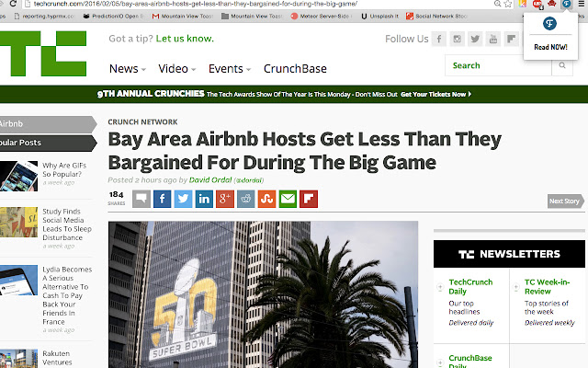Image resolution: width=588 pixels, height=368 pixels.
Task: Open Social Media Sleep Disturbance article
Action: (67, 224)
